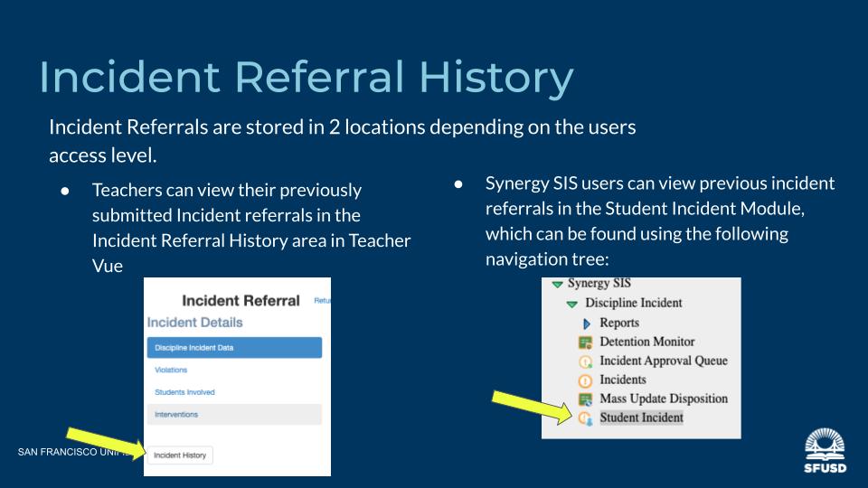Select Incident Approval Queue tree item
Screen dimensions: 868x488
point(663,361)
